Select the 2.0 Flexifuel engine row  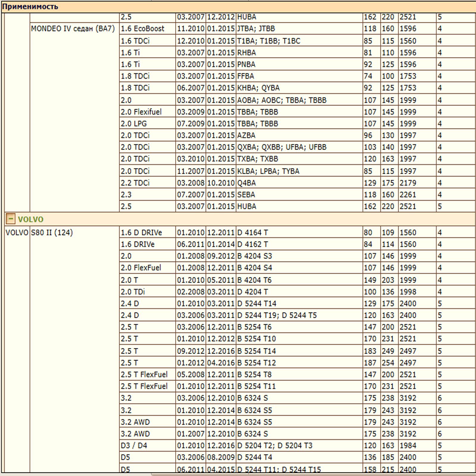pyautogui.click(x=141, y=112)
